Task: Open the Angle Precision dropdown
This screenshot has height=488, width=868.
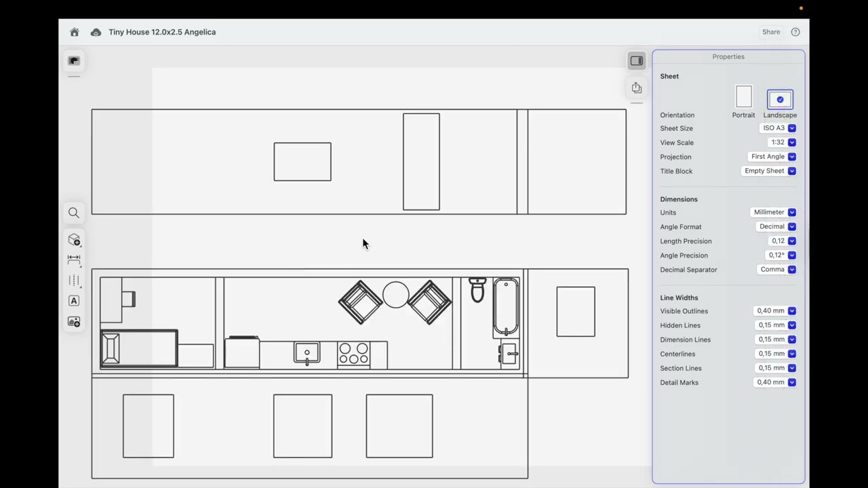Action: pyautogui.click(x=781, y=255)
